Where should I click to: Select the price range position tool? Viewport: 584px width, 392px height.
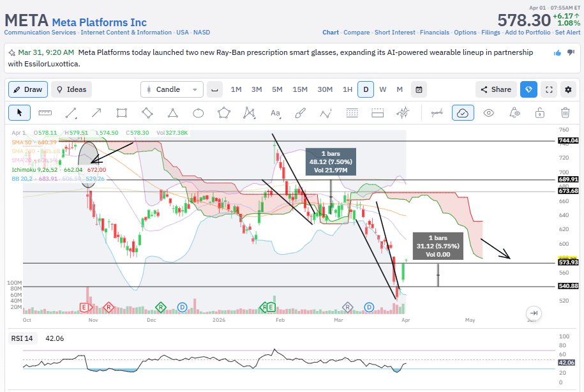[x=377, y=112]
